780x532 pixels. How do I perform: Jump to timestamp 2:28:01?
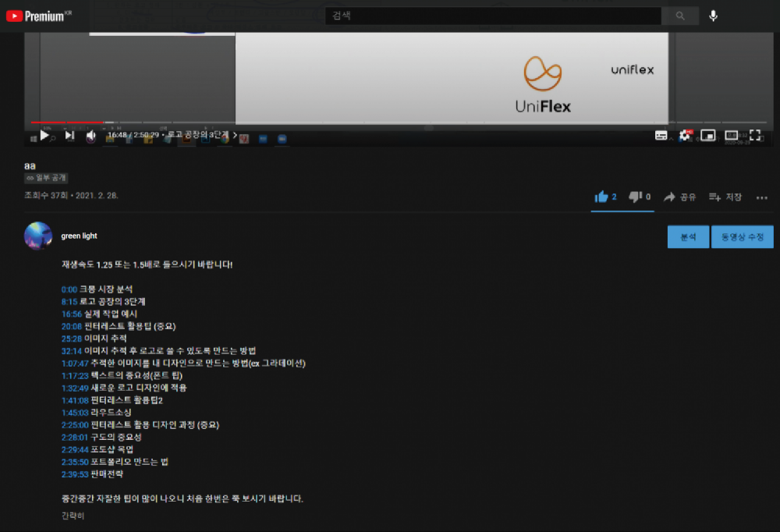[x=75, y=438]
